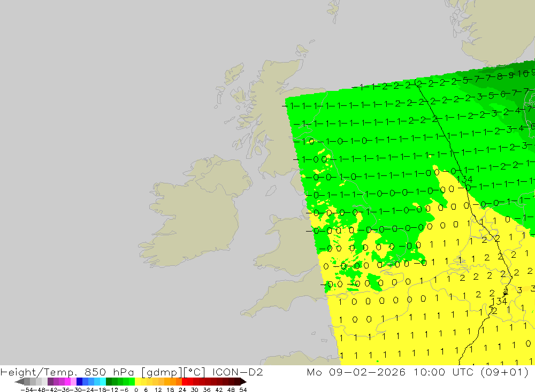Image resolution: width=535 pixels, height=392 pixels.
Task: Click the upper '134' contour label on the green area
Action: click(x=464, y=180)
